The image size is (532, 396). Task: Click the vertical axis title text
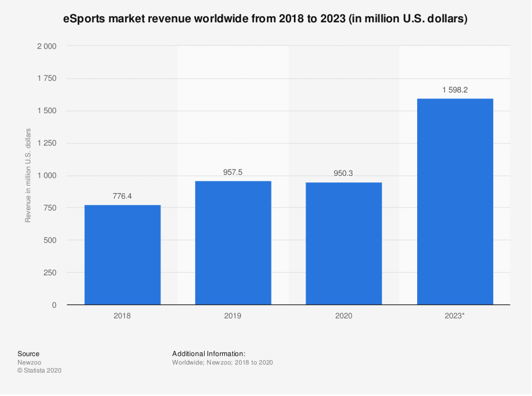pyautogui.click(x=28, y=175)
